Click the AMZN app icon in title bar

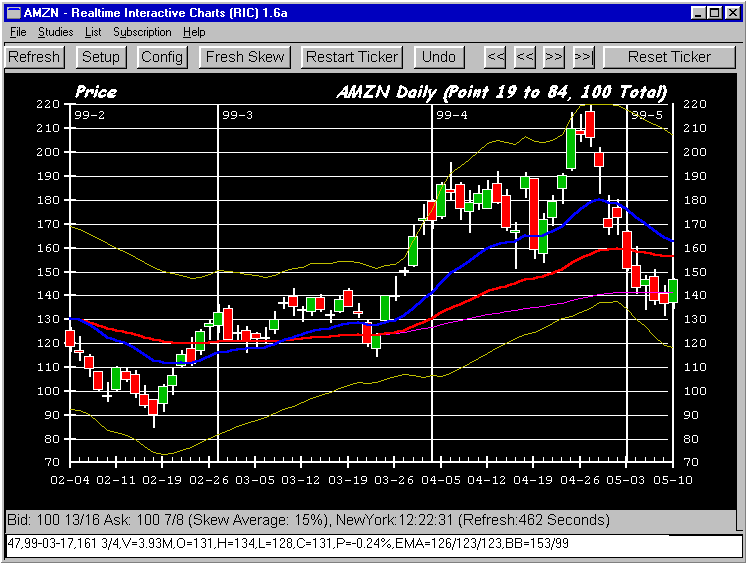(x=13, y=13)
